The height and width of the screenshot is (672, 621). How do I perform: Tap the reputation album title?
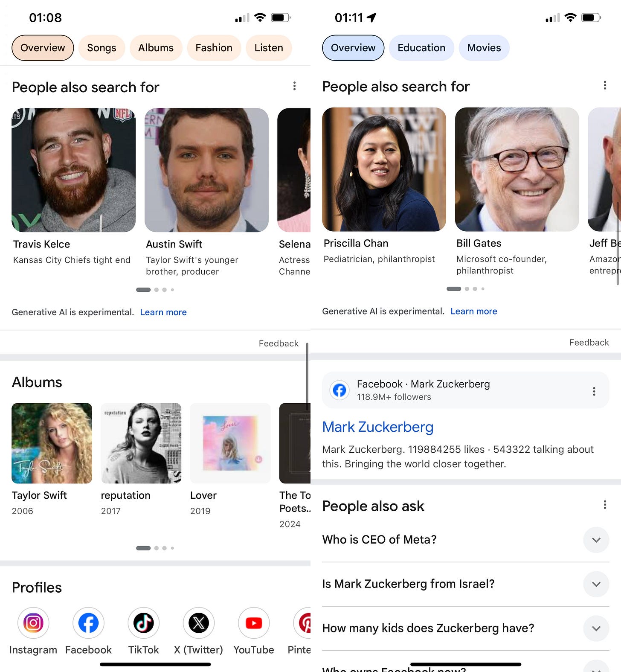coord(125,495)
